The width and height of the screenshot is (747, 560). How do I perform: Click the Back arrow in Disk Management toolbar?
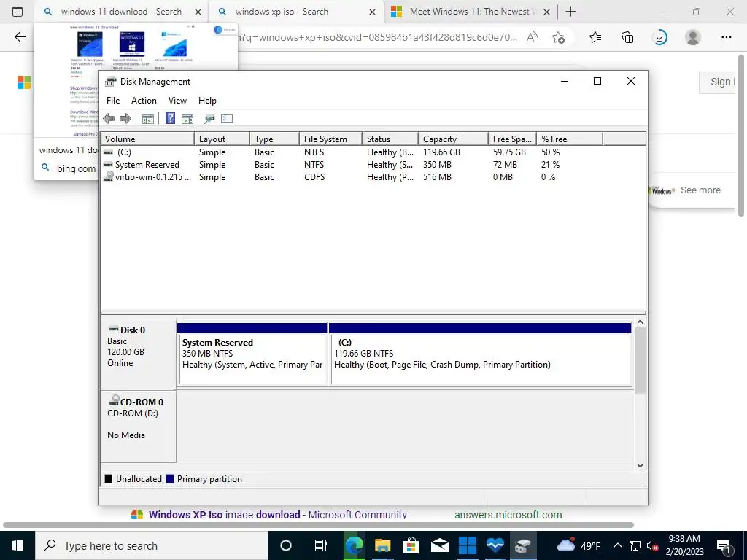click(109, 119)
